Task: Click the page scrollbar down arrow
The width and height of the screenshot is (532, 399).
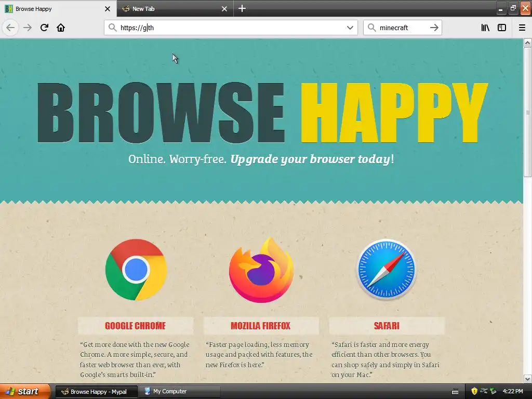Action: click(527, 379)
